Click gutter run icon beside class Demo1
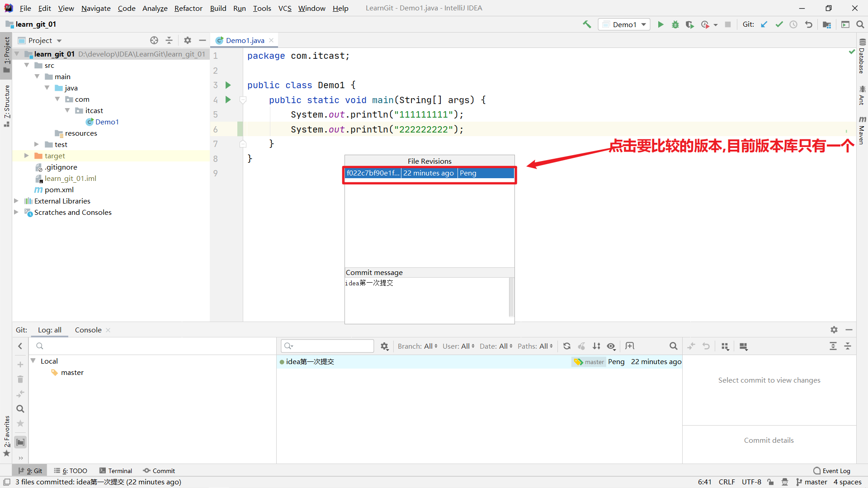This screenshot has width=868, height=488. [x=228, y=85]
